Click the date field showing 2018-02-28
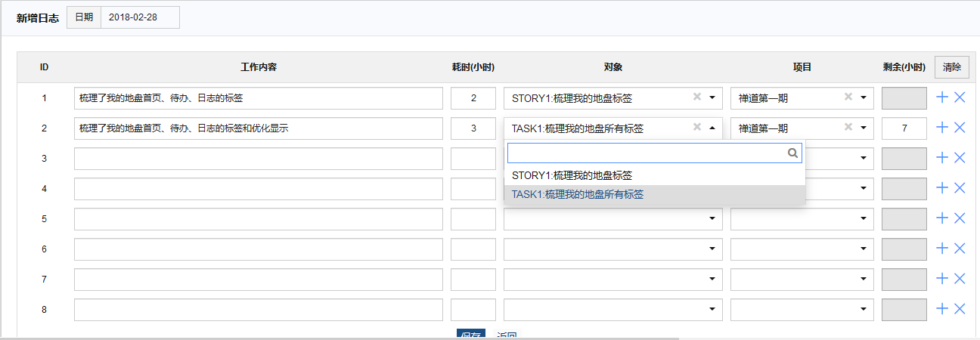980x340 pixels. tap(140, 17)
